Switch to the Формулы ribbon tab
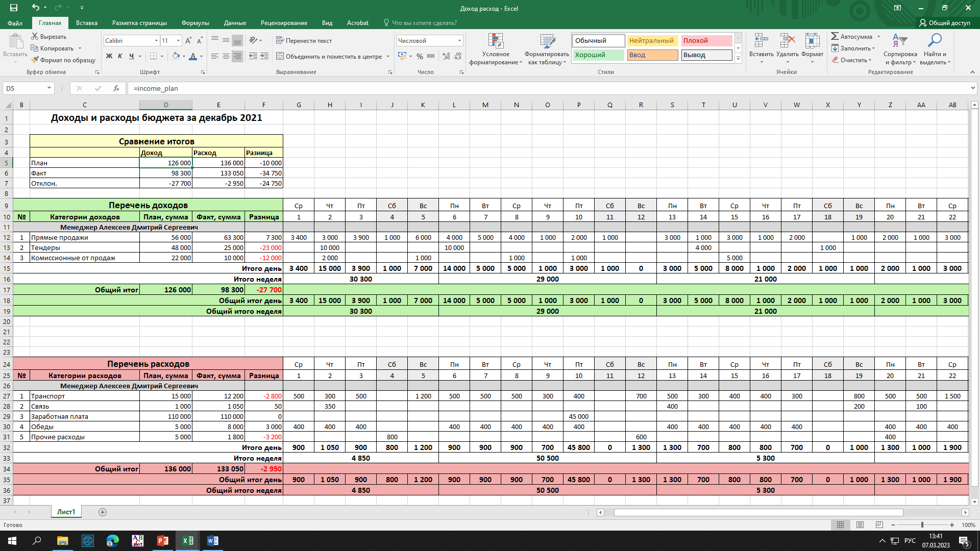This screenshot has width=980, height=551. pyautogui.click(x=195, y=23)
